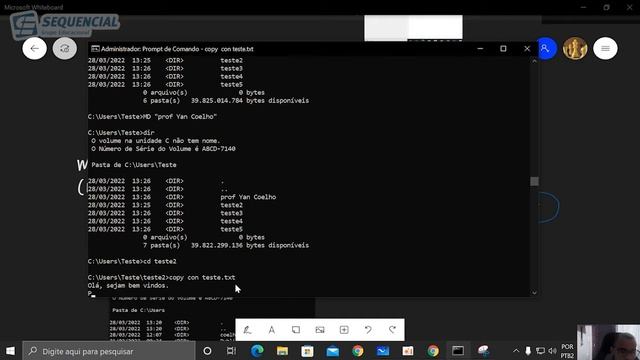Open the network tray icon

pyautogui.click(x=540, y=351)
